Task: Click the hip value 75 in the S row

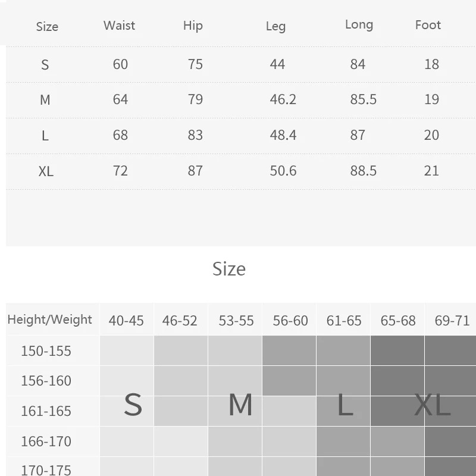Action: [x=195, y=64]
